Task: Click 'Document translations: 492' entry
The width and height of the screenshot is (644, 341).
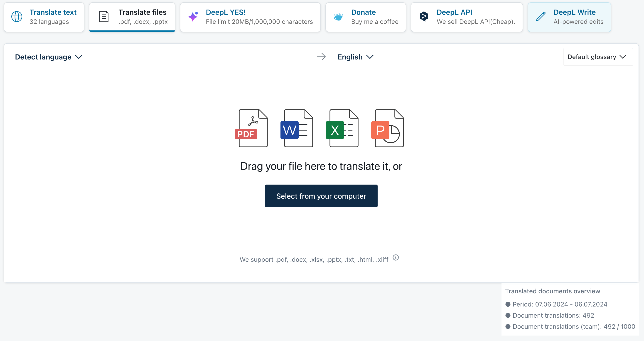Action: pos(550,316)
